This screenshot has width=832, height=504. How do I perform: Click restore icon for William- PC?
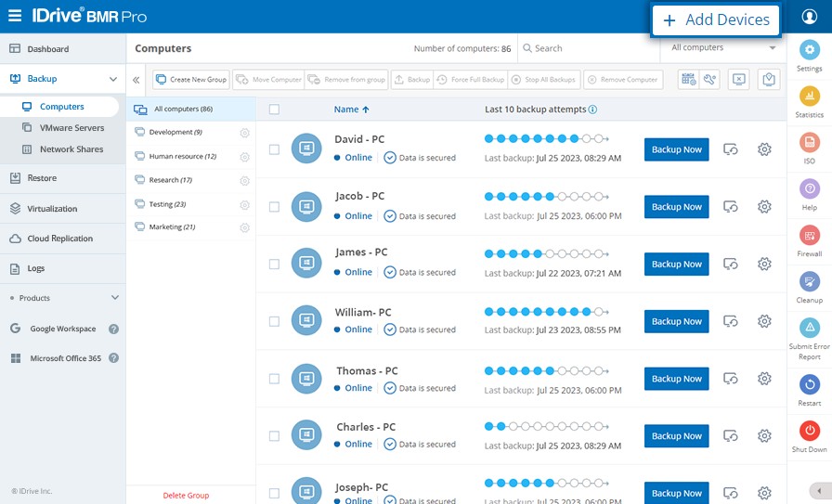[x=731, y=321]
